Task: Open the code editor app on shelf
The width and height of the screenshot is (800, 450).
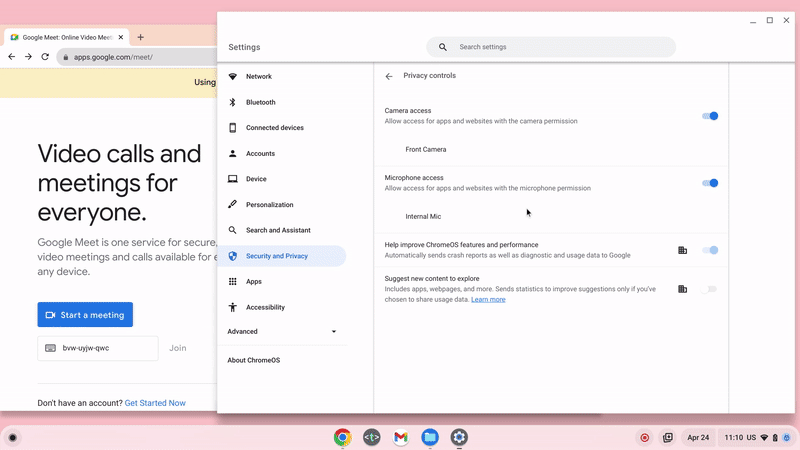Action: pos(372,437)
